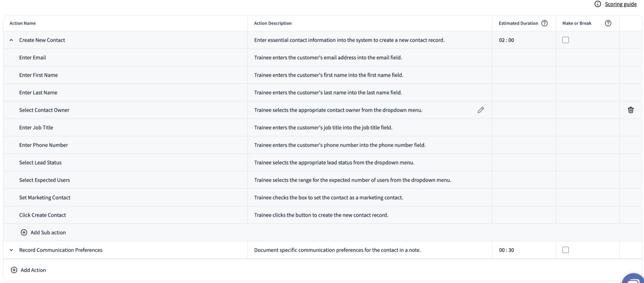This screenshot has width=644, height=283.
Task: Click the pencil edit icon on Select Contact Owner row
Action: point(481,110)
